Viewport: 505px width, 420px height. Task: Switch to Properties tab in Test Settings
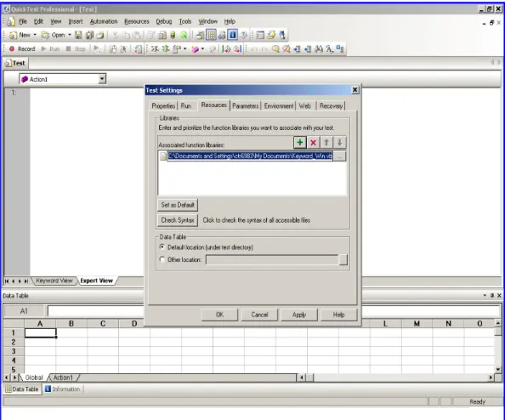click(x=163, y=105)
